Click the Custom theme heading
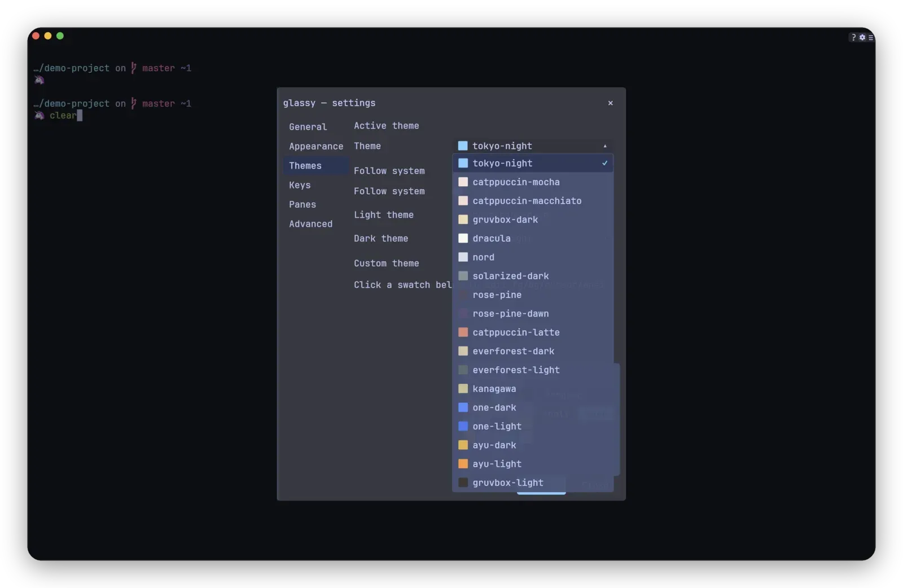The width and height of the screenshot is (903, 588). [387, 264]
